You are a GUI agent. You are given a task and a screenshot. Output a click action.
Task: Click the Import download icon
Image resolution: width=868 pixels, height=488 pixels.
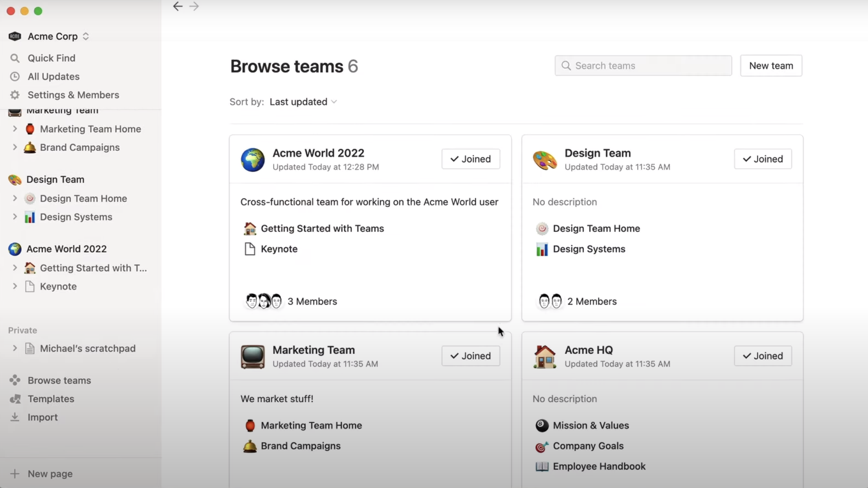tap(15, 417)
